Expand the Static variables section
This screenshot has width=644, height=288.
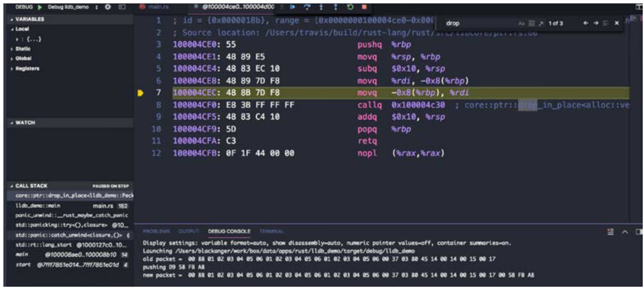23,49
